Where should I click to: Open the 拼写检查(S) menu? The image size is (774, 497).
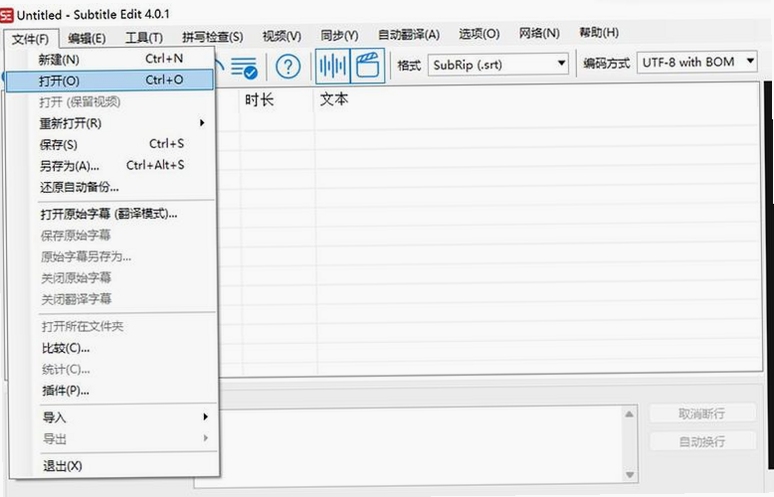tap(212, 37)
